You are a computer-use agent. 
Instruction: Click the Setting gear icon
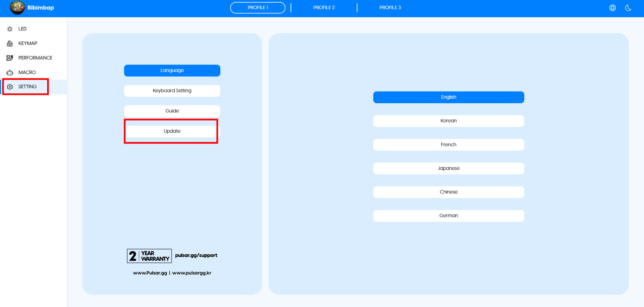pyautogui.click(x=10, y=87)
